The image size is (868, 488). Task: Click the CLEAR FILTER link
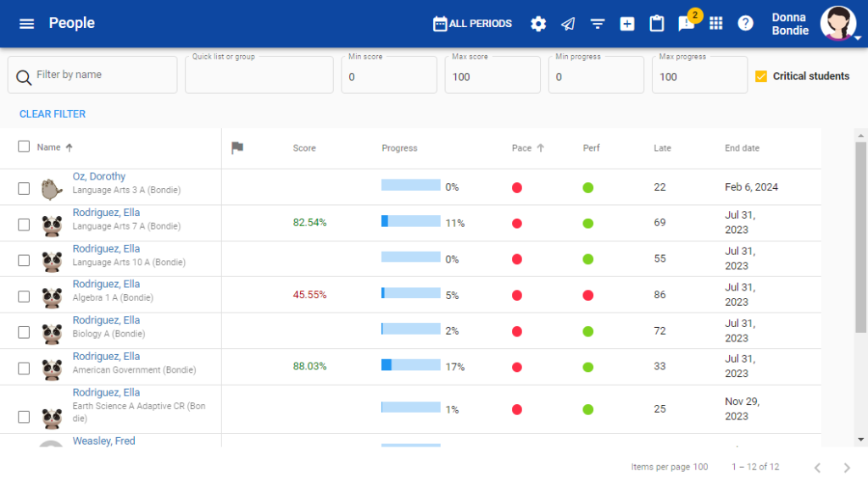[x=53, y=114]
